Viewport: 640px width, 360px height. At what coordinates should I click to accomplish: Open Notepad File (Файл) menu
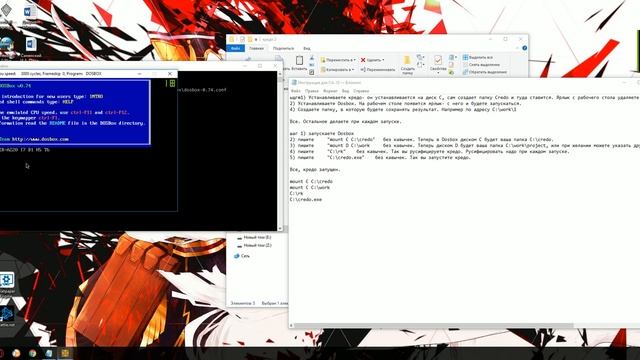(296, 91)
